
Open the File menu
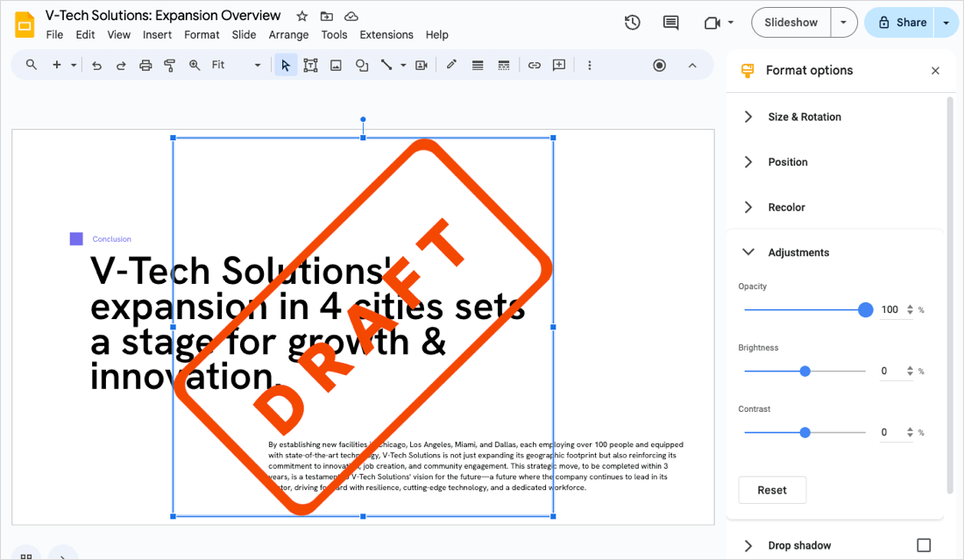[x=54, y=35]
